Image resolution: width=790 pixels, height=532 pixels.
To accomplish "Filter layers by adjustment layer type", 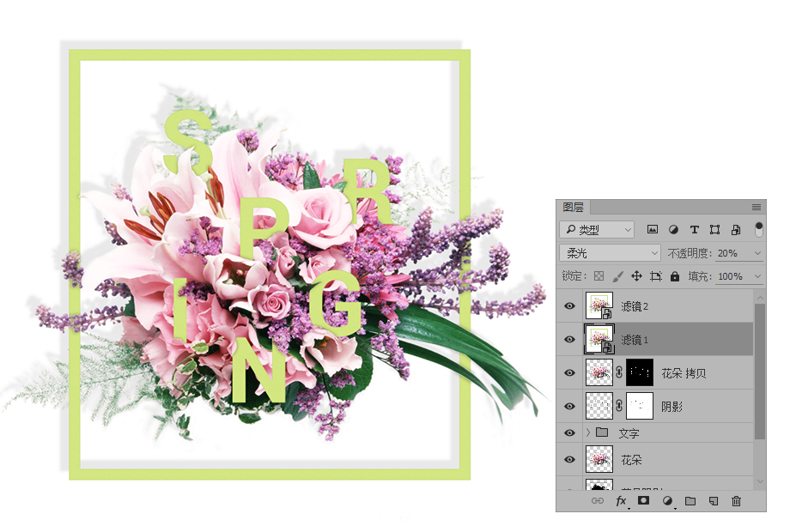I will (x=673, y=230).
